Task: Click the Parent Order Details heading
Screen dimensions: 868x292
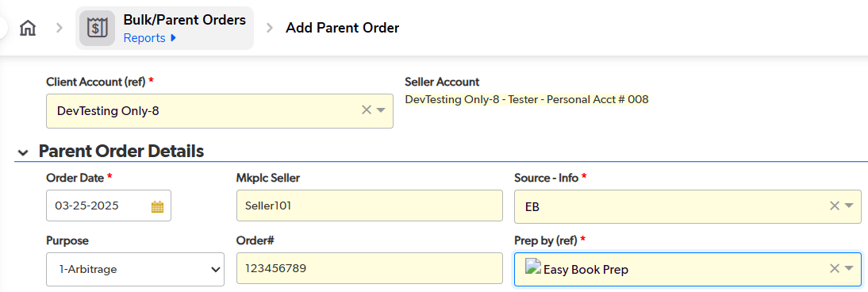Action: tap(121, 152)
